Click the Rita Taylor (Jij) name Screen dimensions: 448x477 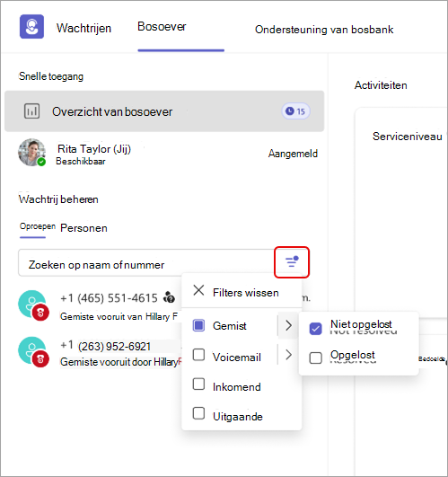point(94,149)
